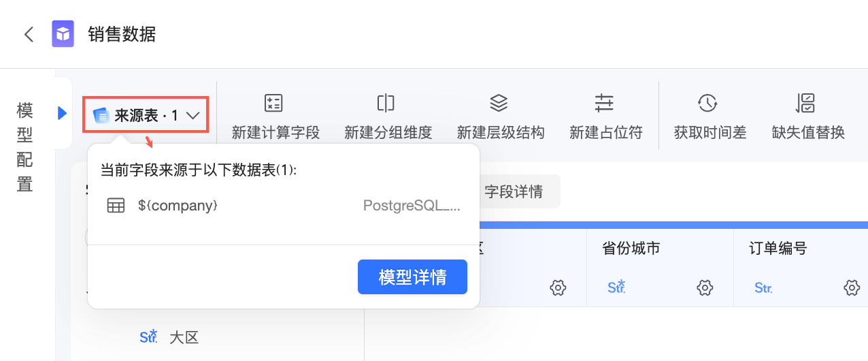The width and height of the screenshot is (868, 361).
Task: Click the purple cube dataset icon
Action: click(63, 34)
